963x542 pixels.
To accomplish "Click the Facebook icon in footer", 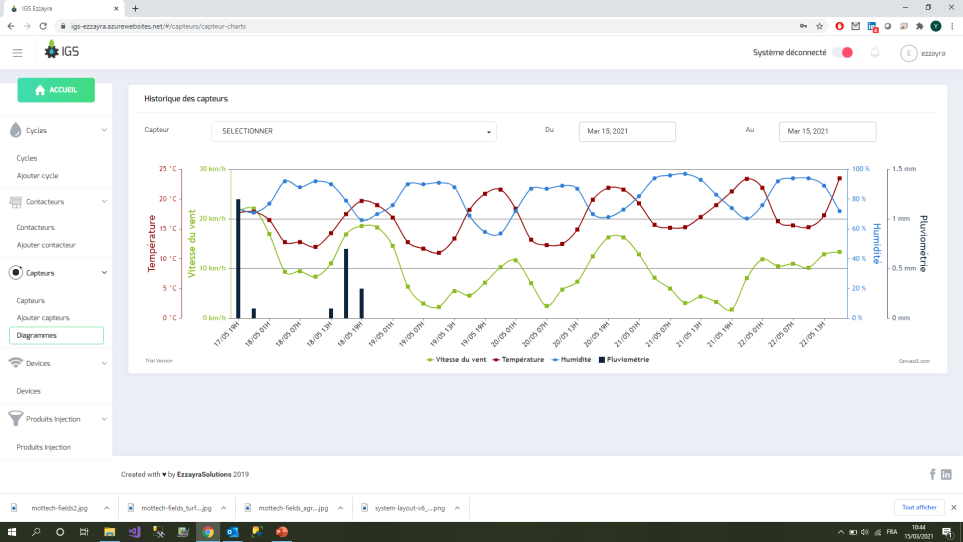I will click(933, 474).
